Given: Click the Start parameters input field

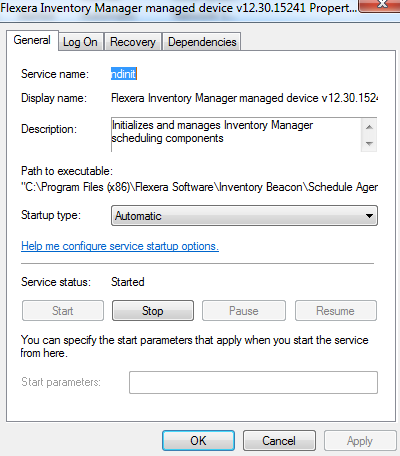Looking at the screenshot, I should point(253,382).
